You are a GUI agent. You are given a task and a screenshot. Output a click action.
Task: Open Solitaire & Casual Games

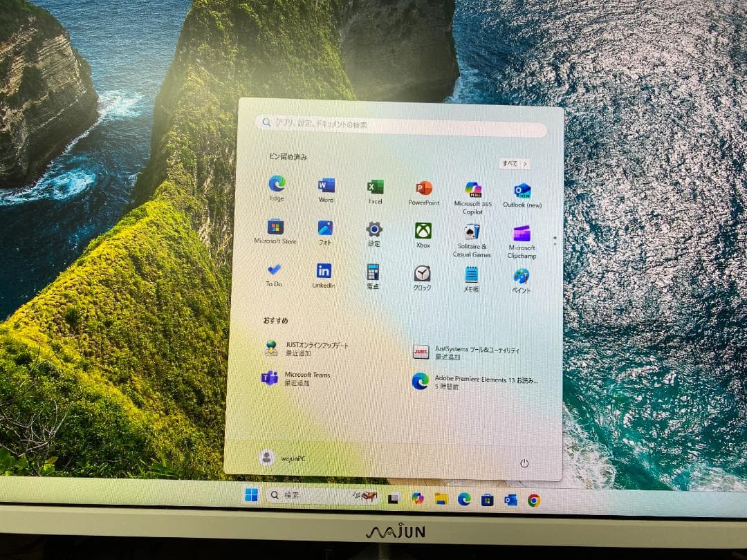click(x=471, y=233)
